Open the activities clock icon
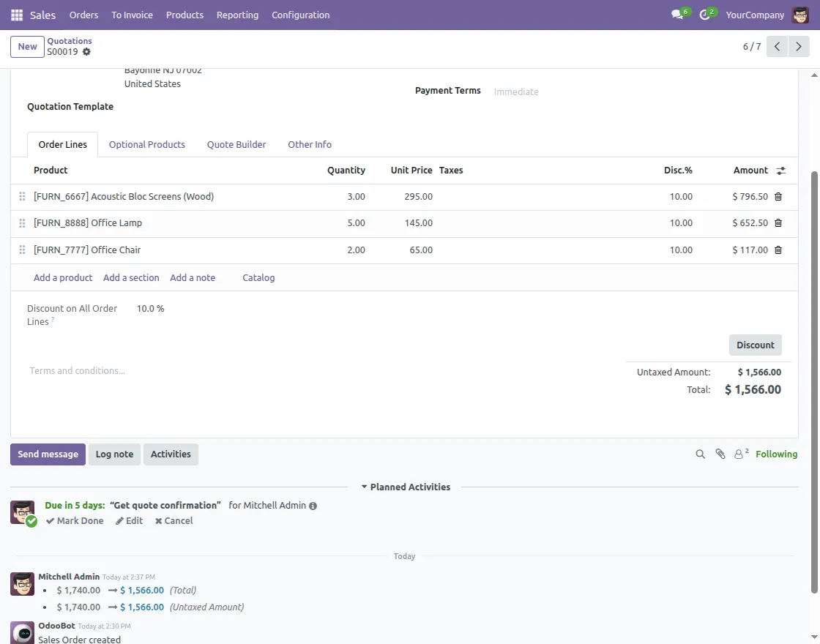This screenshot has height=644, width=820. point(705,15)
